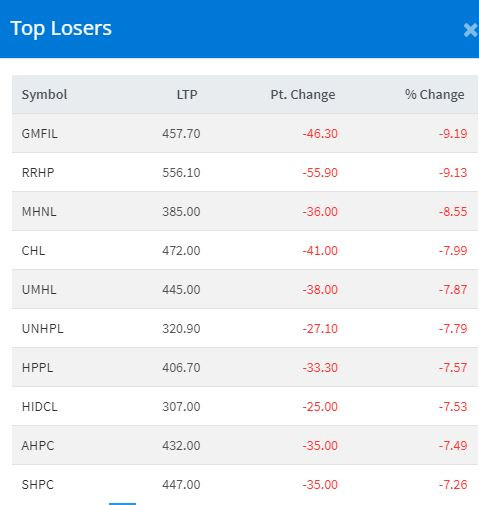
Task: Click the SHPC stock symbol
Action: point(38,485)
